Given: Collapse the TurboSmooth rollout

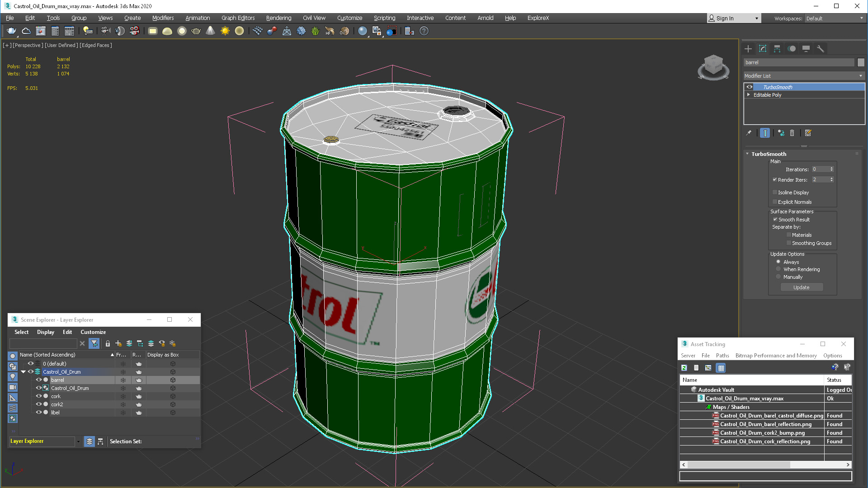Looking at the screenshot, I should pos(747,154).
